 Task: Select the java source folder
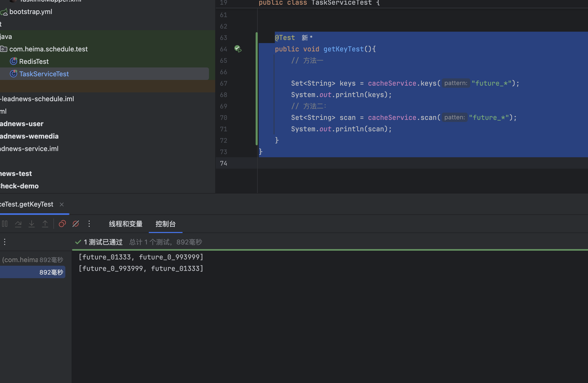[x=6, y=37]
